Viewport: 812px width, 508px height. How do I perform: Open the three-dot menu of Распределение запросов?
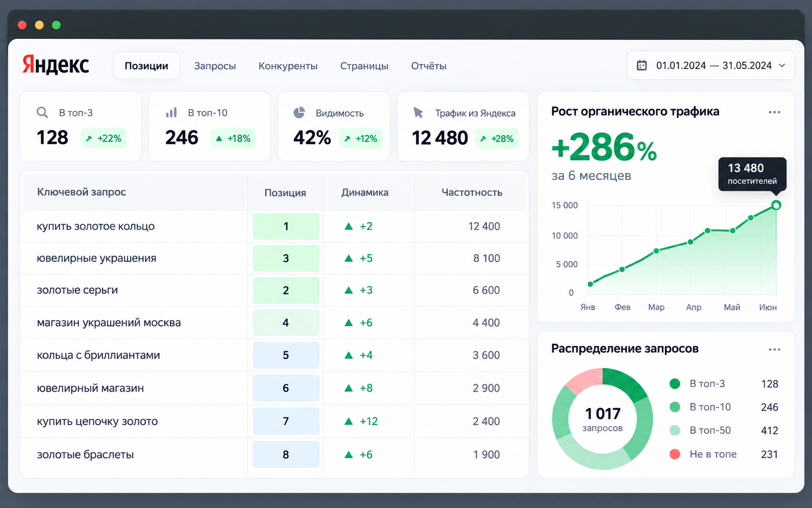(x=774, y=349)
